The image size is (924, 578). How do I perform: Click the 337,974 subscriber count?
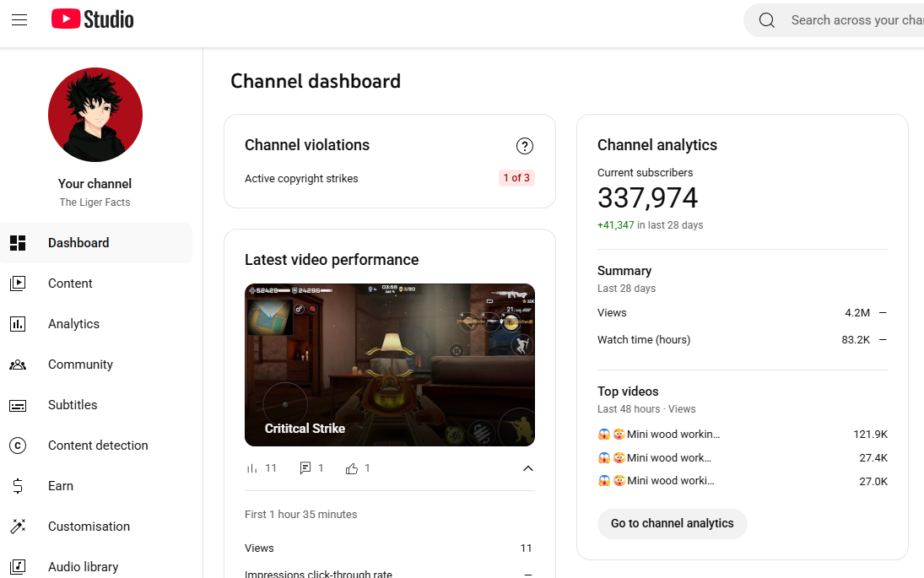click(647, 198)
